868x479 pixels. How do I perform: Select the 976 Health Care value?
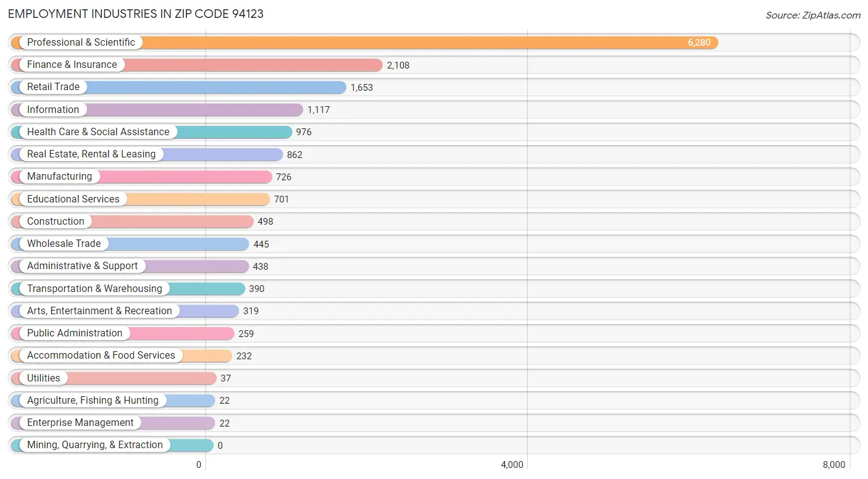[304, 132]
